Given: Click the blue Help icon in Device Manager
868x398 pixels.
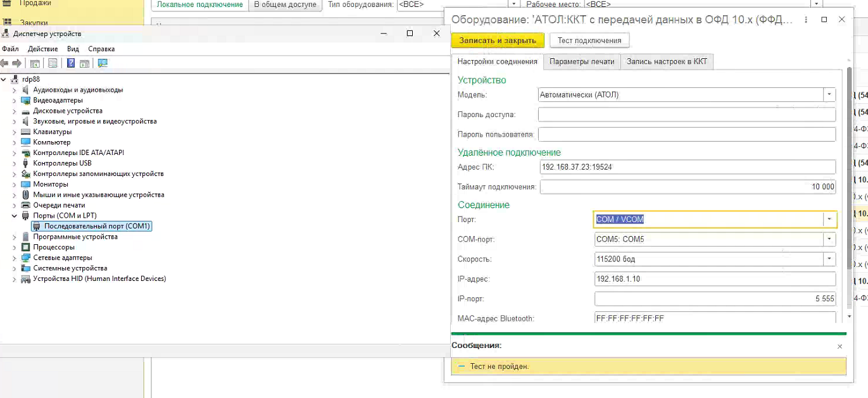Looking at the screenshot, I should coord(71,63).
